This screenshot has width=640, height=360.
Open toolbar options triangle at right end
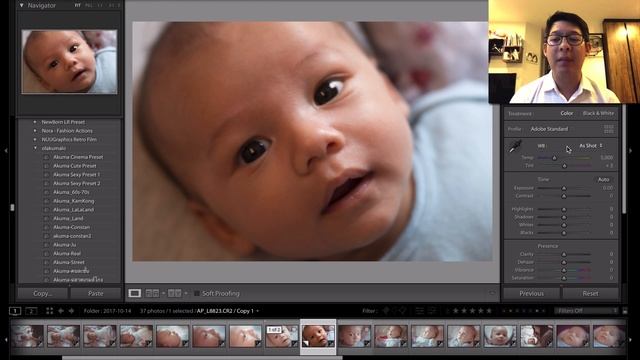[x=492, y=293]
